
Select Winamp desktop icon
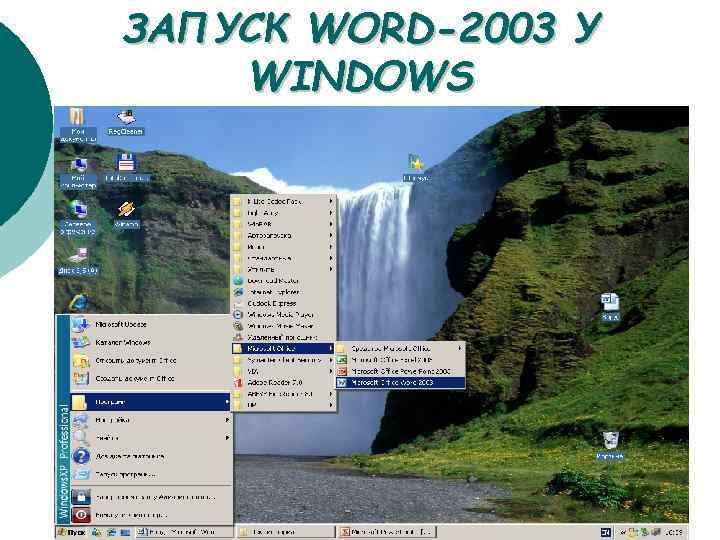tap(126, 215)
